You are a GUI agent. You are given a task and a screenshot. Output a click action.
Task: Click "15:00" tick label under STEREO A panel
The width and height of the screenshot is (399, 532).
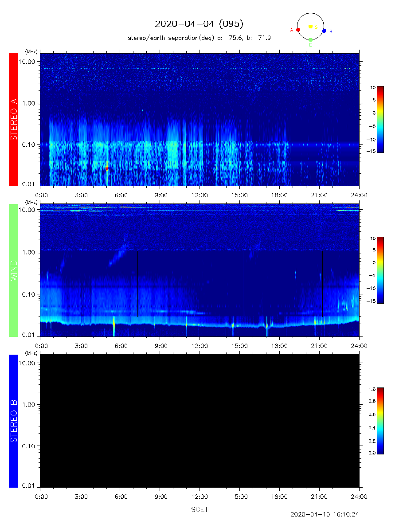point(239,195)
